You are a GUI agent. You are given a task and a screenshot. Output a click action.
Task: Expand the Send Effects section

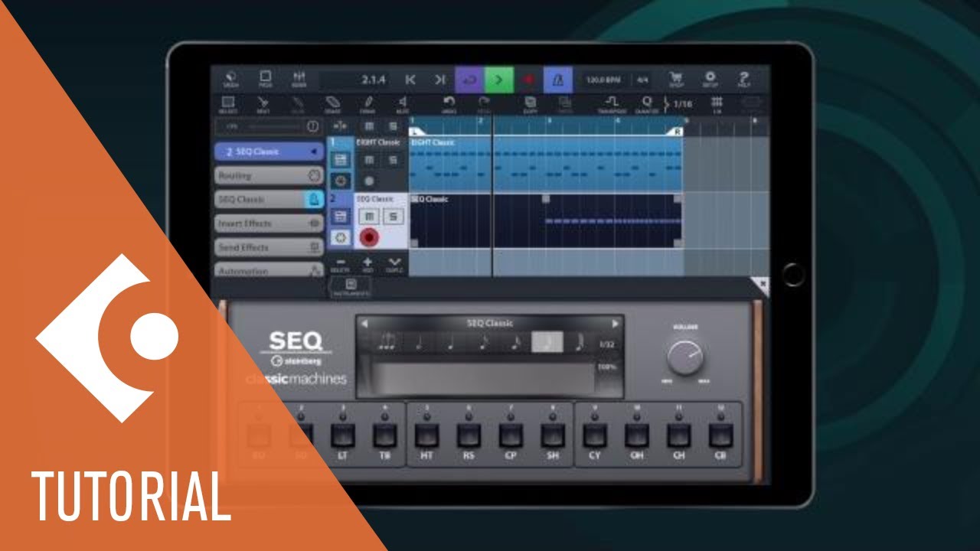point(269,247)
